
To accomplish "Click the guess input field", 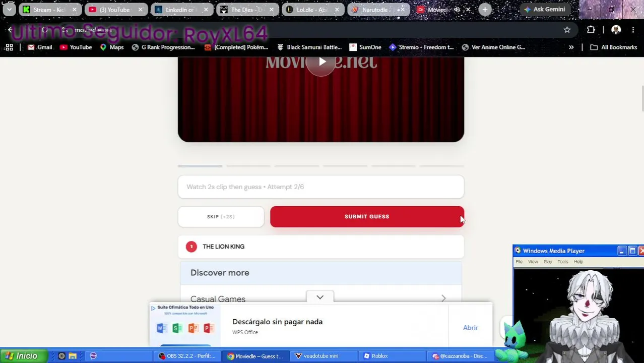I will click(x=321, y=187).
